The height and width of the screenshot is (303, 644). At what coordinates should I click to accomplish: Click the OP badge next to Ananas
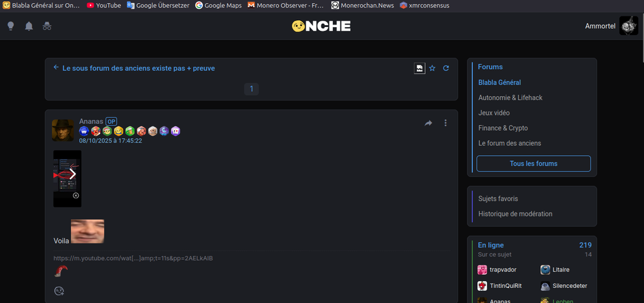pyautogui.click(x=111, y=121)
